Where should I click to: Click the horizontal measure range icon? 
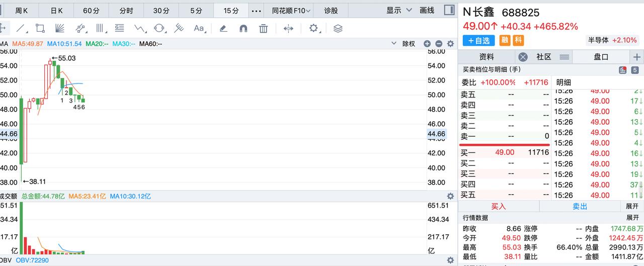[x=288, y=29]
